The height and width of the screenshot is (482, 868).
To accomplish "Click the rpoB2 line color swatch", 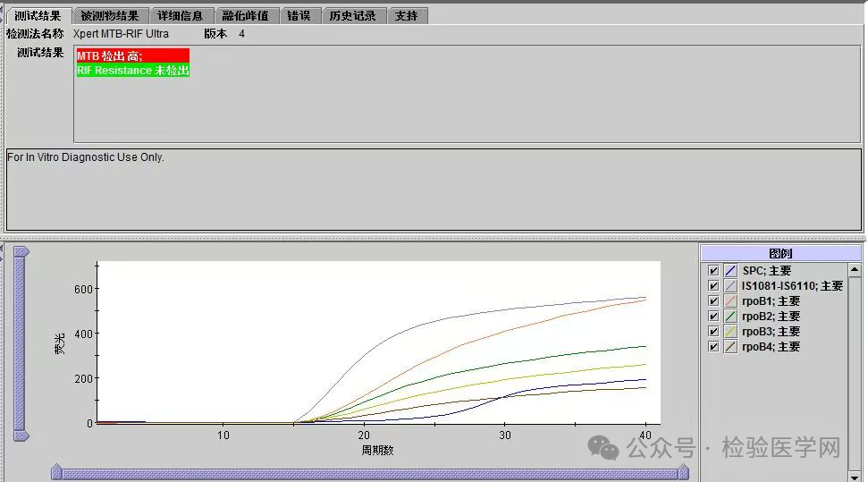I will 730,317.
